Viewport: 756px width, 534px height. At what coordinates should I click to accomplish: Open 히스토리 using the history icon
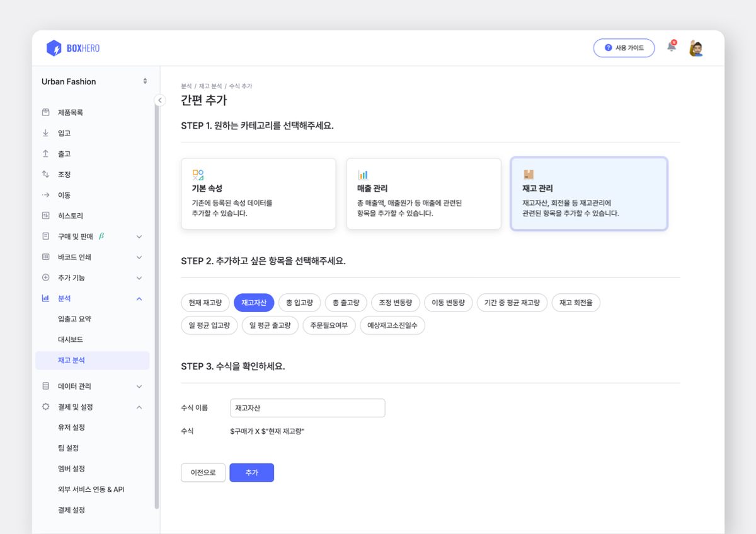pyautogui.click(x=44, y=215)
